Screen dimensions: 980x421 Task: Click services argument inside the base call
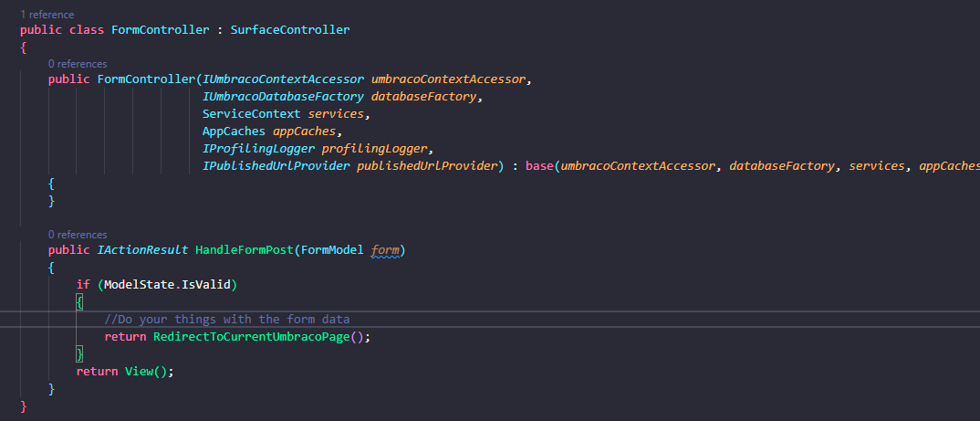[x=876, y=166]
